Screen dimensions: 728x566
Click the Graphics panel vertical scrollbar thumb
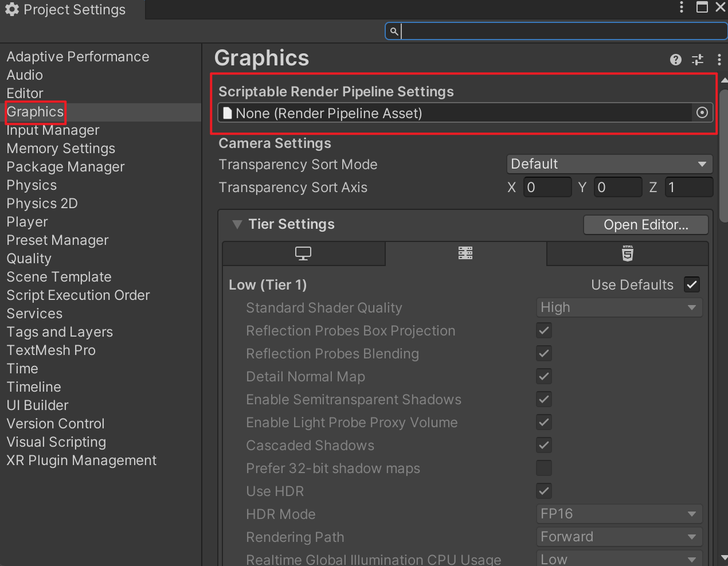(724, 155)
